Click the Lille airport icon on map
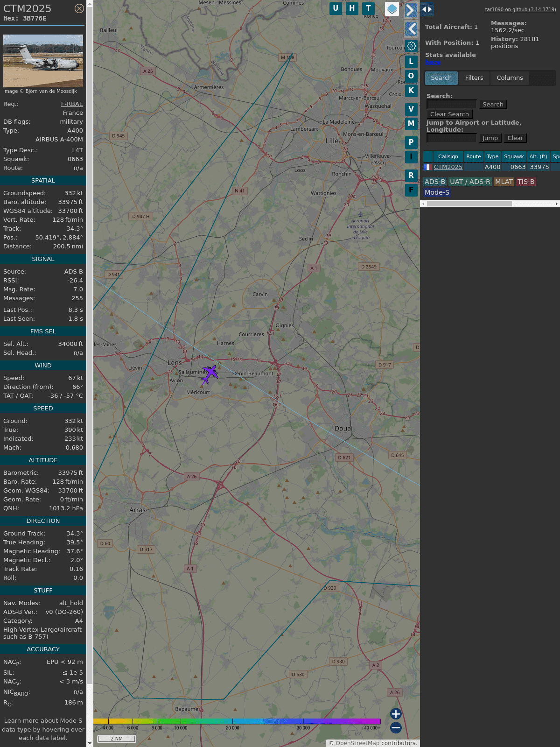This screenshot has width=560, height=747. (x=360, y=214)
